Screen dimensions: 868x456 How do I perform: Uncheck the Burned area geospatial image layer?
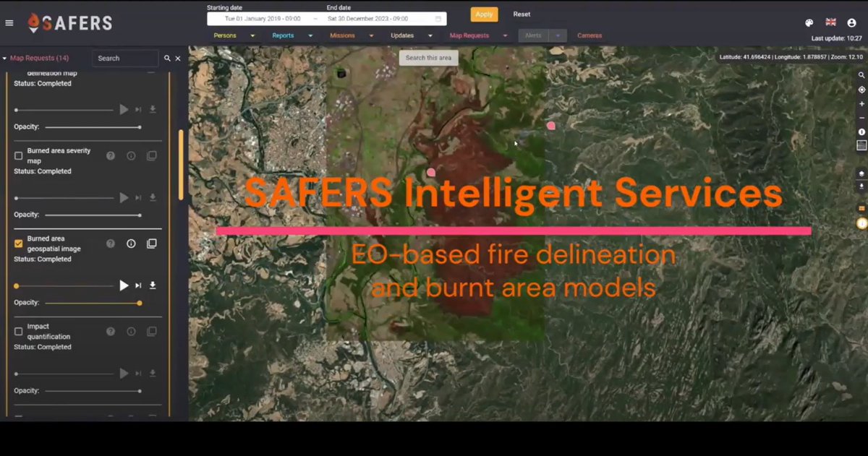click(x=19, y=244)
